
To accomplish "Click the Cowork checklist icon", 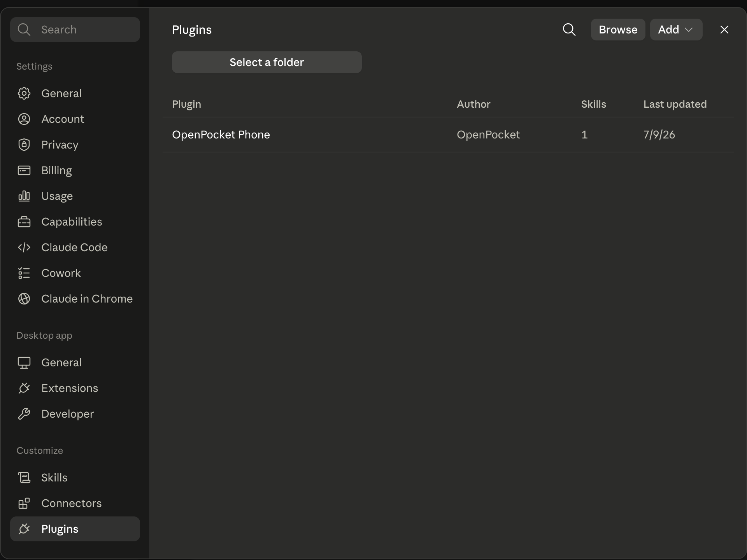I will [24, 273].
